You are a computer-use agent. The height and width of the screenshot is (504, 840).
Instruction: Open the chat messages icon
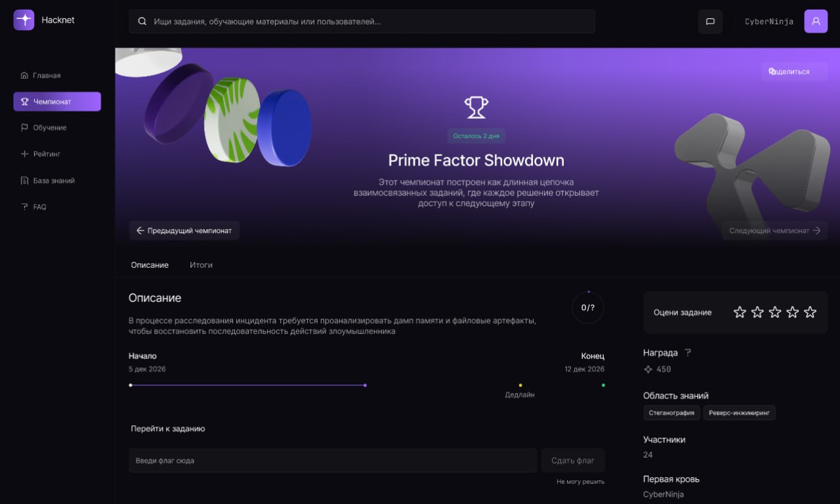pos(710,21)
